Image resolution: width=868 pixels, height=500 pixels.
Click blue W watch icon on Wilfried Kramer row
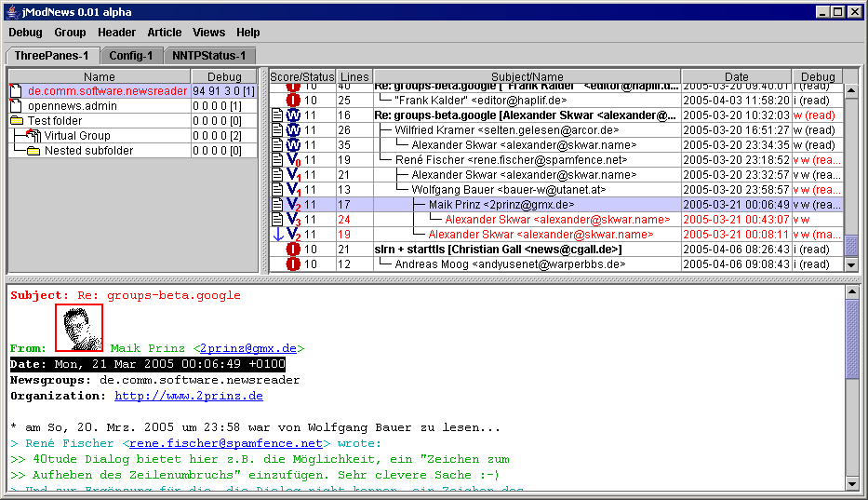[x=293, y=130]
